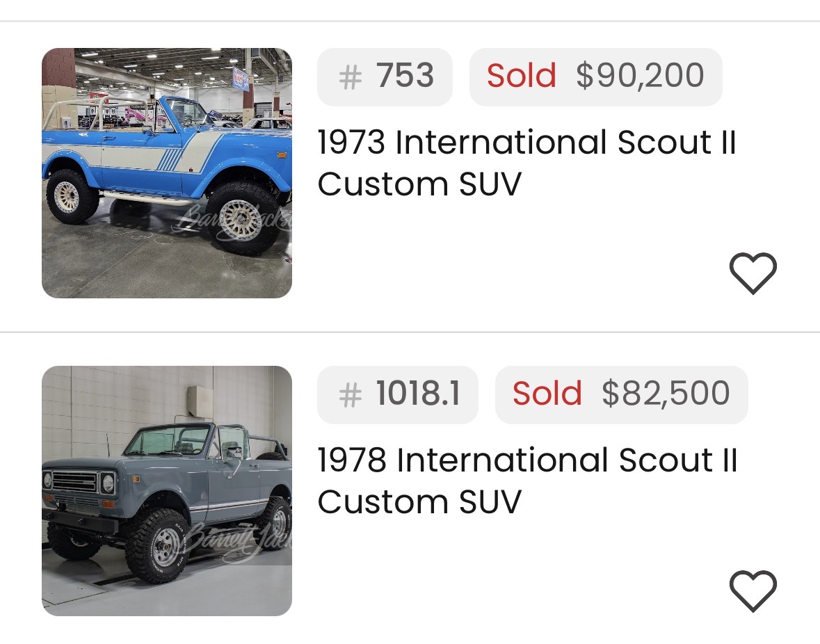Screen dimensions: 820x644
Task: Open the 1973 International Scout II listing title
Action: pos(526,143)
